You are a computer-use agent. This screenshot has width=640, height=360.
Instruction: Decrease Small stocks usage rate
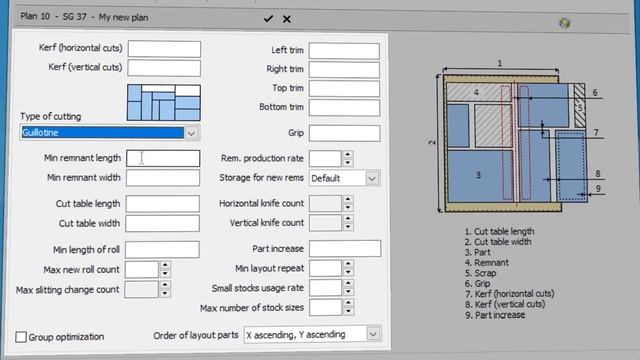[348, 292]
